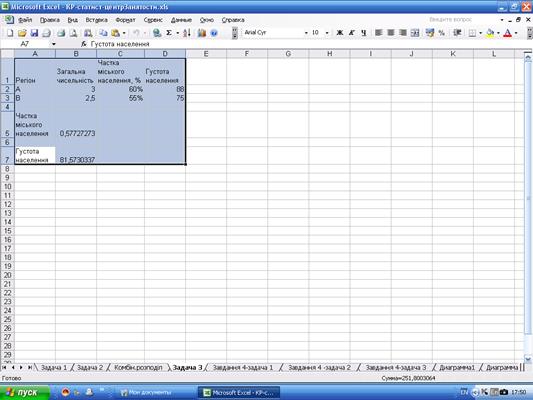Click the New blank workbook icon
Image resolution: width=533 pixels, height=400 pixels.
[x=10, y=33]
